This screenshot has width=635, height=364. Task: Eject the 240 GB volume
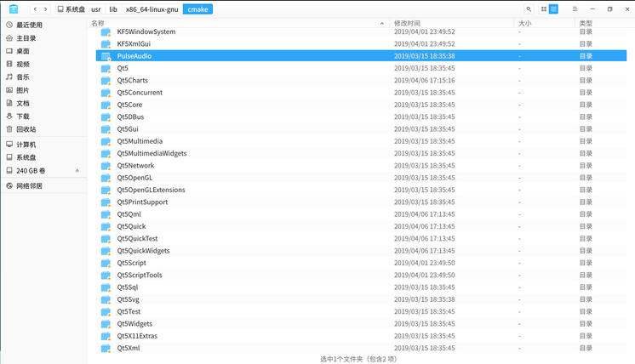(77, 171)
